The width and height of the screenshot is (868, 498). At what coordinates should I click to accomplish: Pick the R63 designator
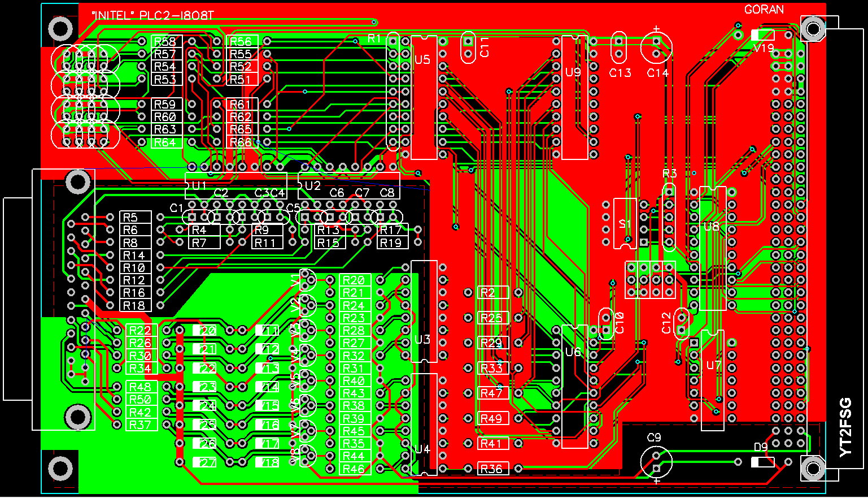pos(165,129)
